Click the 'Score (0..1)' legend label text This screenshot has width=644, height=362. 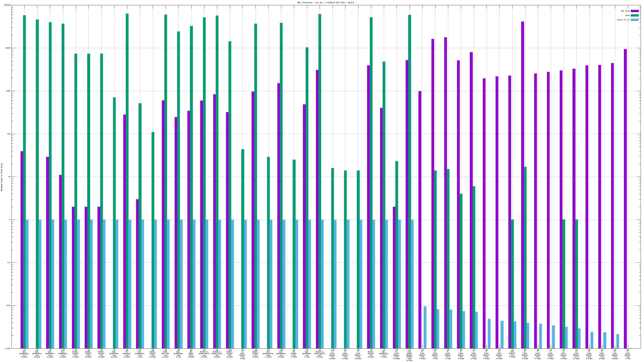coord(623,20)
